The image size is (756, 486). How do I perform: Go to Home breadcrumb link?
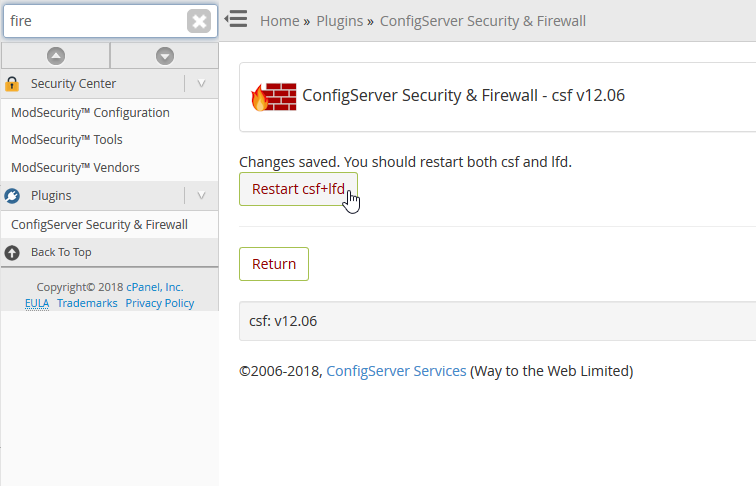tap(279, 20)
